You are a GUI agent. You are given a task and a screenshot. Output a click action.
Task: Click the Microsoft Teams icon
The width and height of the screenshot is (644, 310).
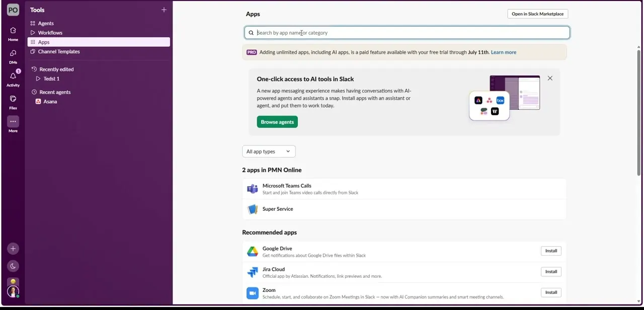click(x=253, y=189)
